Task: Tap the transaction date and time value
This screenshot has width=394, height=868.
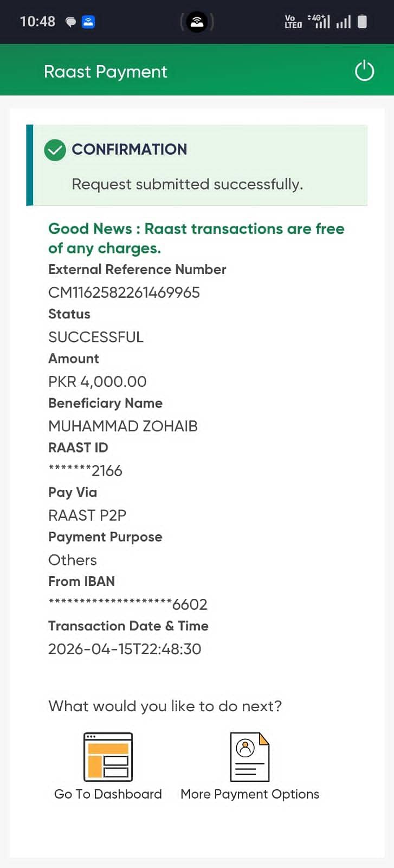Action: 125,649
